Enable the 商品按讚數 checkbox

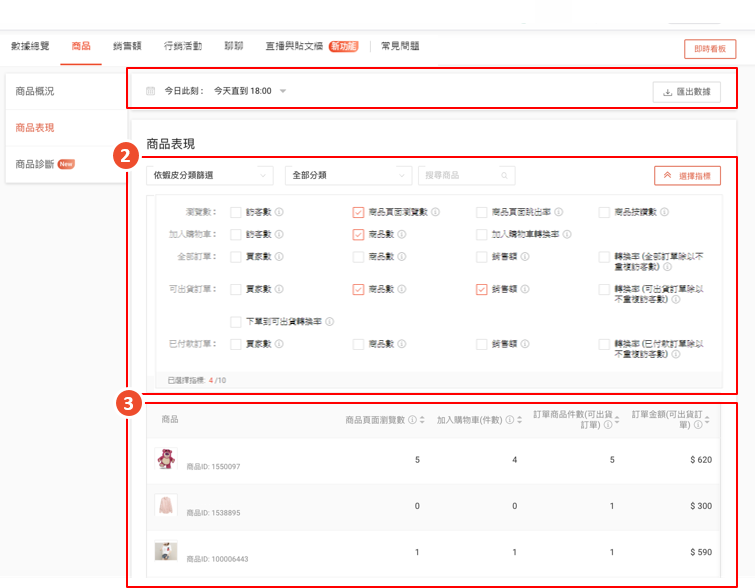604,212
